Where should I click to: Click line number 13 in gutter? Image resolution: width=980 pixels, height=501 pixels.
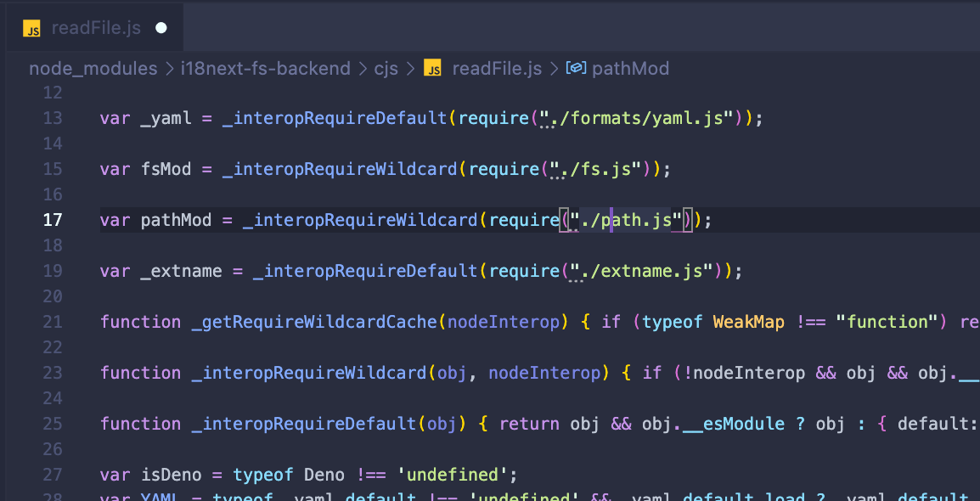[53, 118]
